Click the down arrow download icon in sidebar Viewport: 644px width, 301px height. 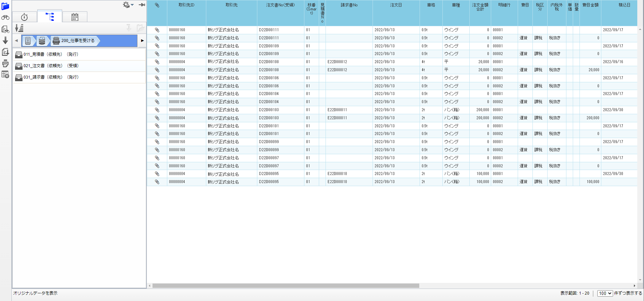point(5,41)
